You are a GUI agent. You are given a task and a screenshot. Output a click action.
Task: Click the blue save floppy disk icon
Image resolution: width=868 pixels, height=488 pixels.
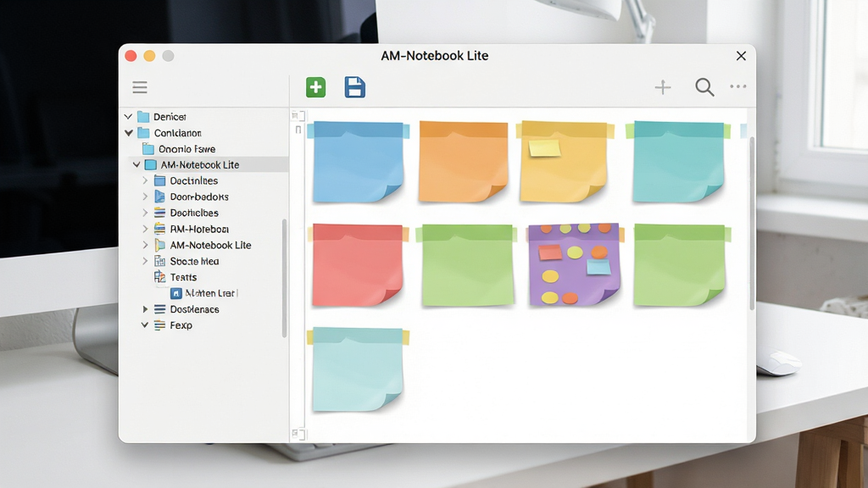point(355,87)
